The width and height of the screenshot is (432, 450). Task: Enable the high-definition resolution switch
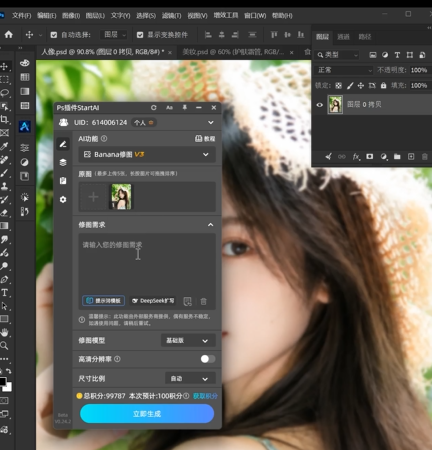point(208,359)
